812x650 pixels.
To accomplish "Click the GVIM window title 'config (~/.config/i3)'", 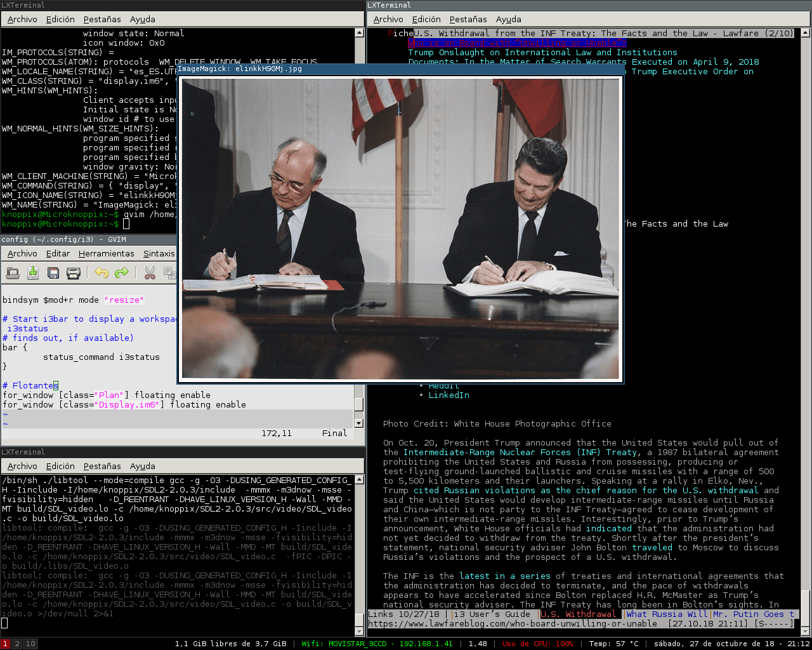I will pyautogui.click(x=63, y=239).
